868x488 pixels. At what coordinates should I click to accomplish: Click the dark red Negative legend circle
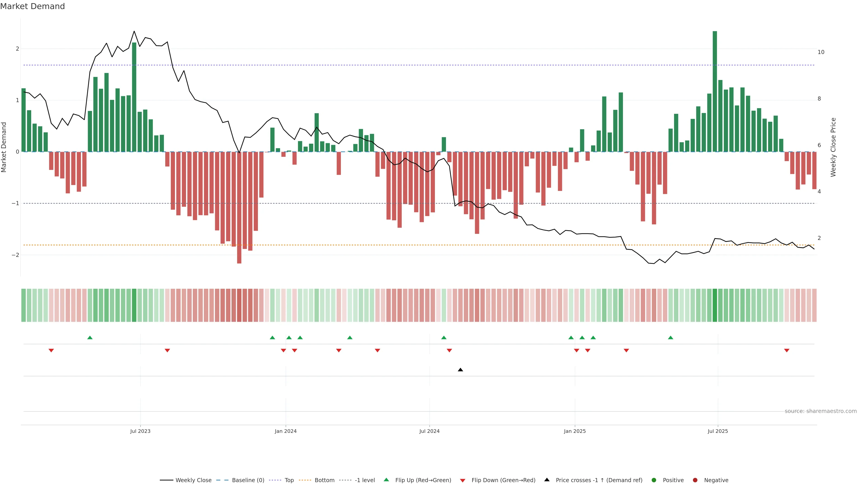click(695, 480)
